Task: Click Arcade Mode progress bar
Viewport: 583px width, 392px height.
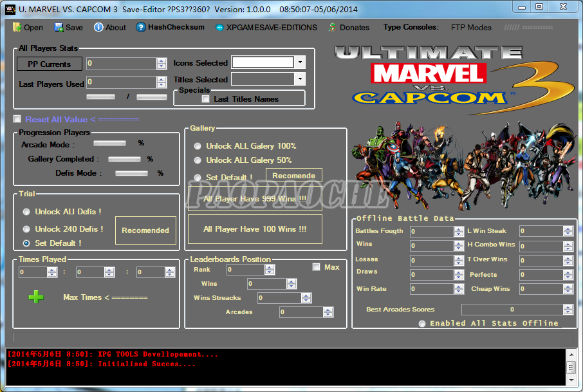Action: 109,143
